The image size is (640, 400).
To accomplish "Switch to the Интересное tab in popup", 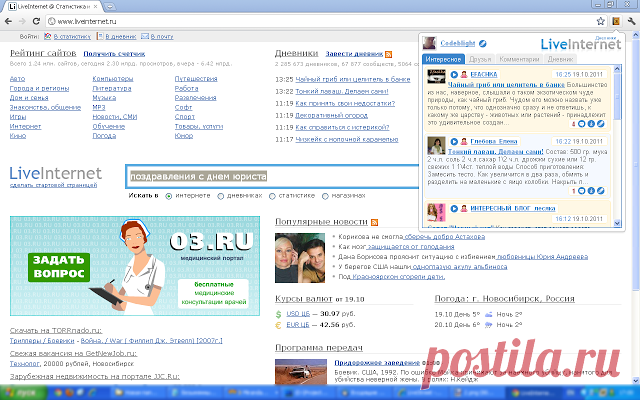I will [x=443, y=59].
